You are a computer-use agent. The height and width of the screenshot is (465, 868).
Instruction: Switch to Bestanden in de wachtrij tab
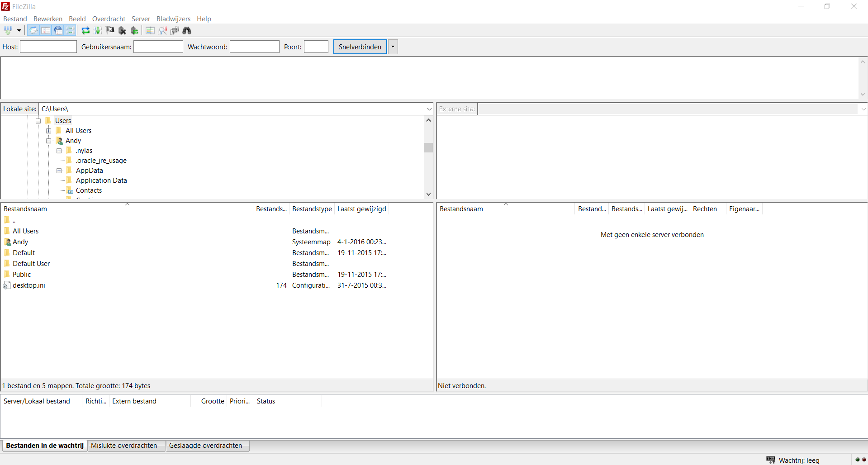(x=45, y=446)
